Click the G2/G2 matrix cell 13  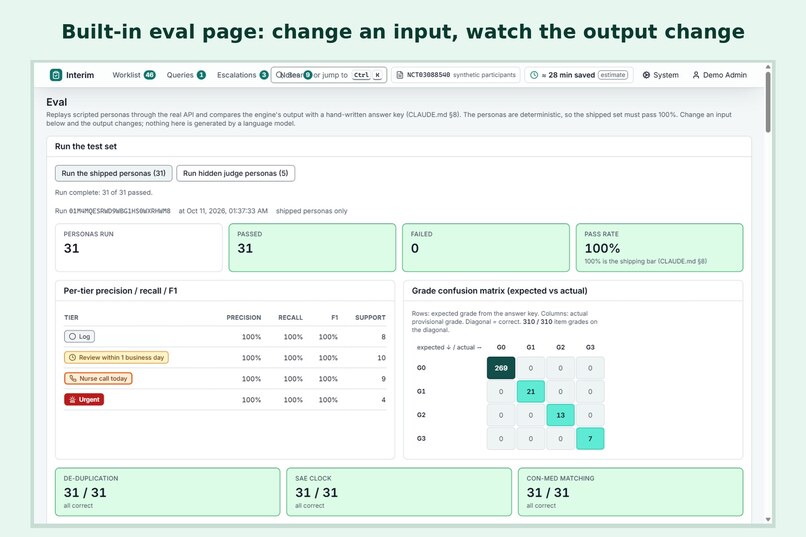pyautogui.click(x=560, y=415)
